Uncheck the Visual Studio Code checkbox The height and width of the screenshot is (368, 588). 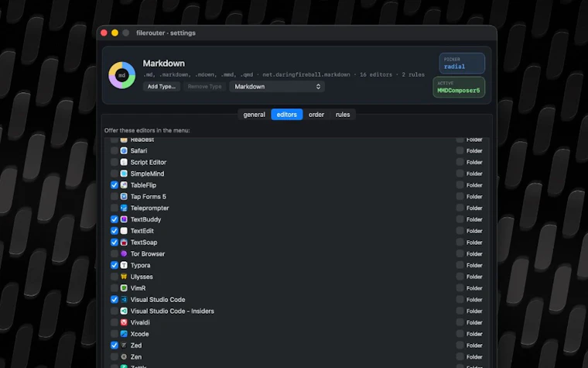[x=115, y=300]
